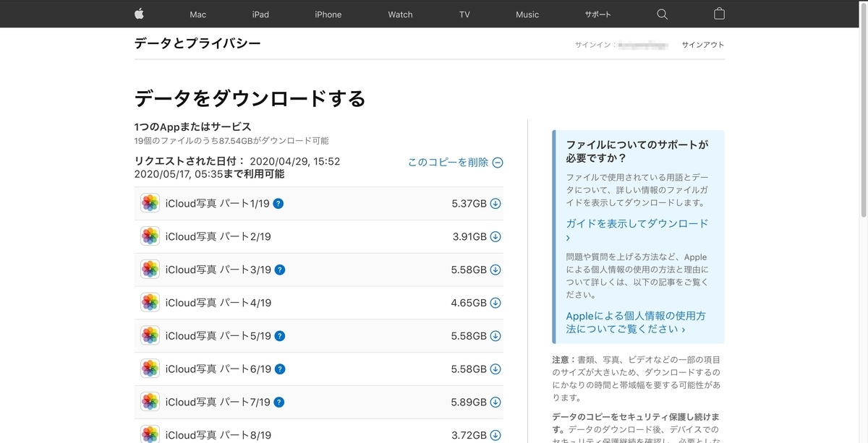Click help icon for パート1/19
Viewport: 868px width, 443px height.
coord(278,204)
